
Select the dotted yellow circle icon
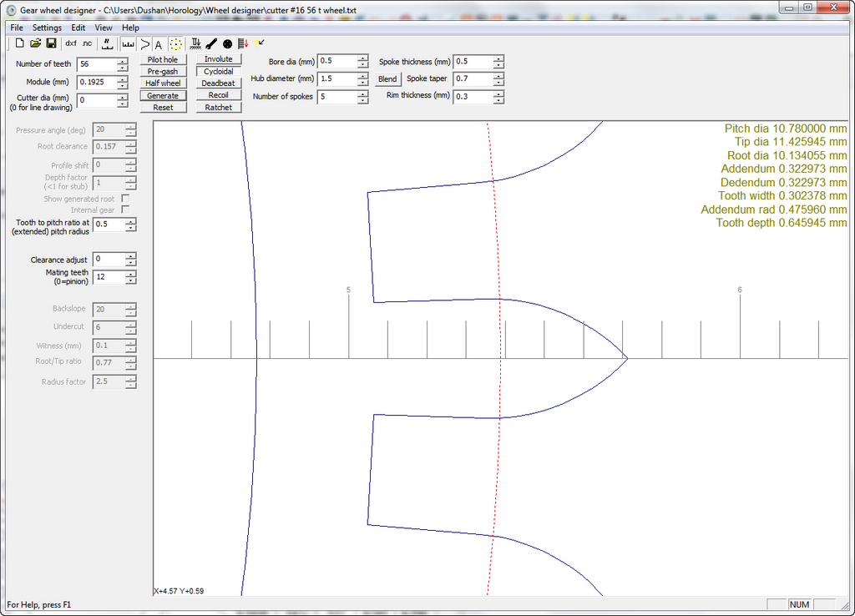click(176, 43)
